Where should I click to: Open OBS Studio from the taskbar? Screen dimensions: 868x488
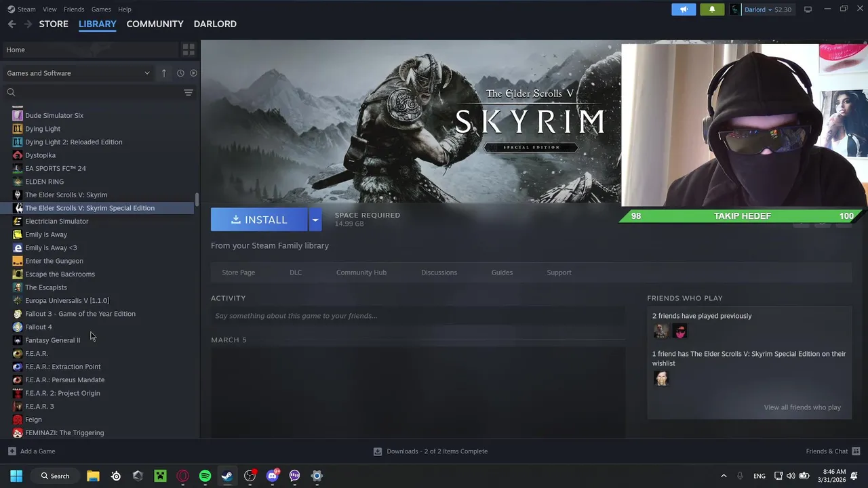click(x=250, y=476)
